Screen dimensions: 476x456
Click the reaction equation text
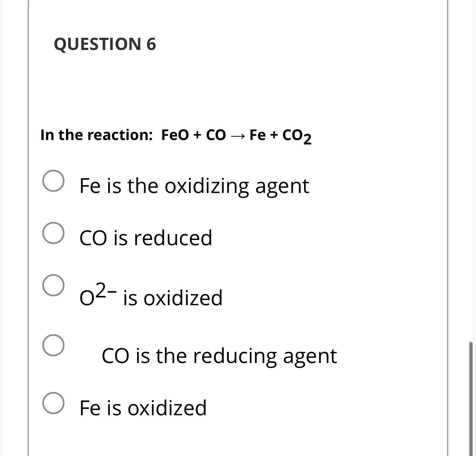[x=176, y=135]
